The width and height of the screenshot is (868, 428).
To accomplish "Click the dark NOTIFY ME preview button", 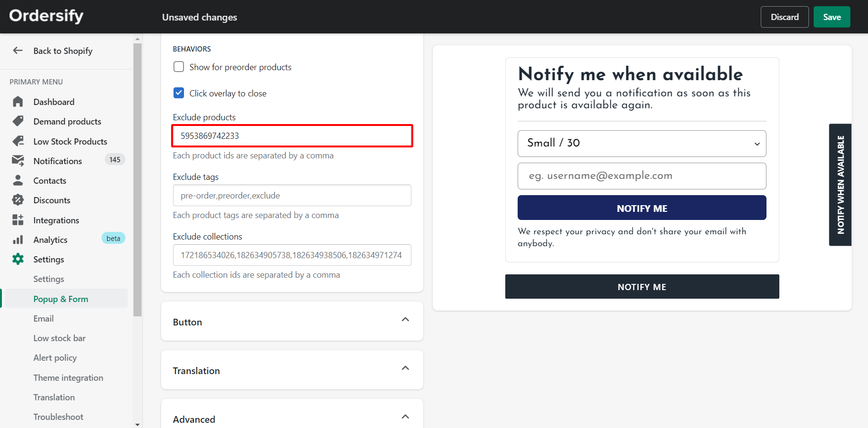I will [x=642, y=286].
